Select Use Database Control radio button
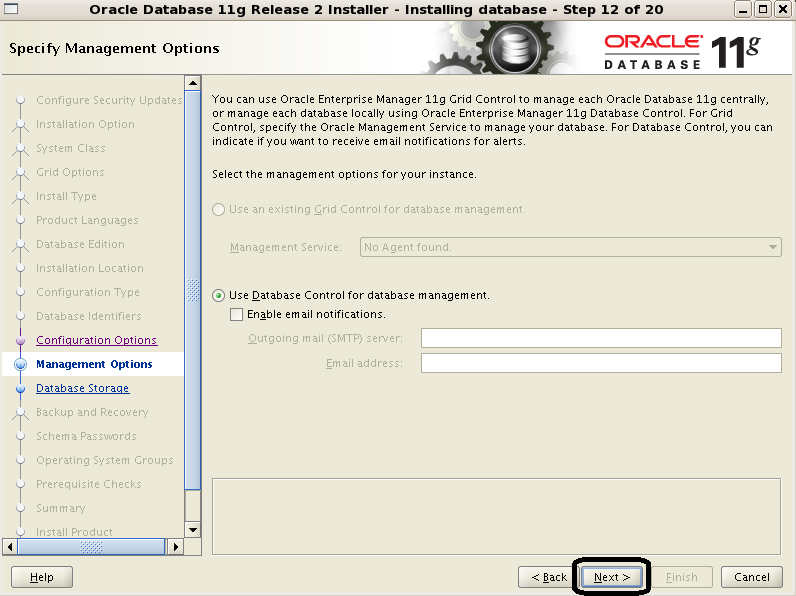 220,296
